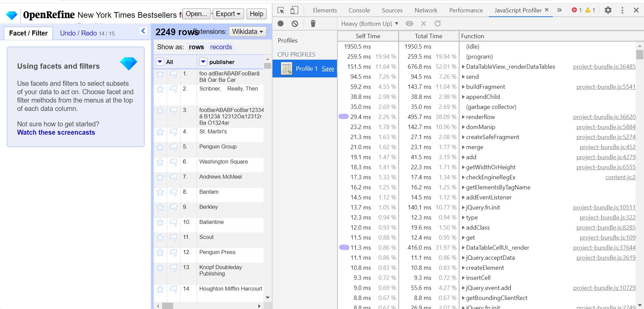
Task: Click the diamond icon in the facets help box
Action: click(x=129, y=63)
